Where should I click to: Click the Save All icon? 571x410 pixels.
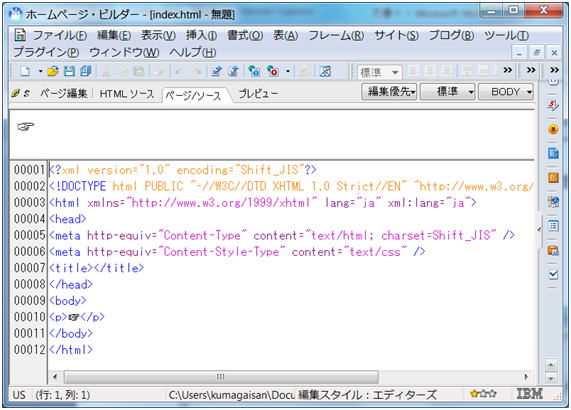coord(86,71)
